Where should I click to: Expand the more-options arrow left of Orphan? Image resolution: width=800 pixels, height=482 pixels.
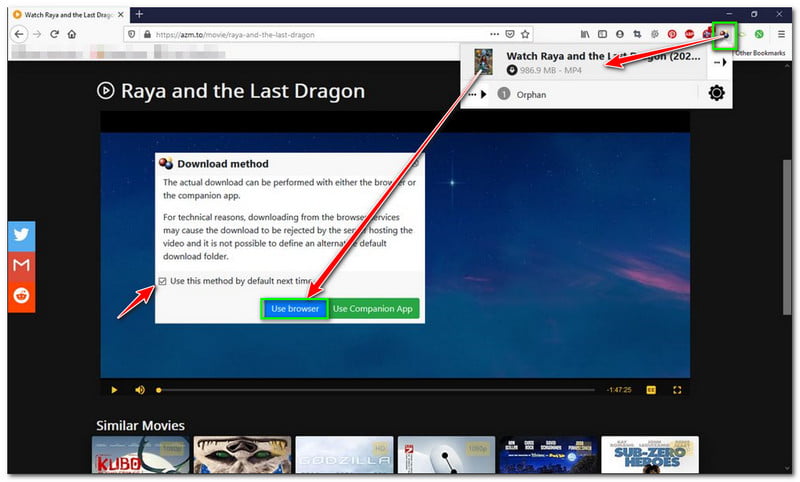[x=478, y=94]
